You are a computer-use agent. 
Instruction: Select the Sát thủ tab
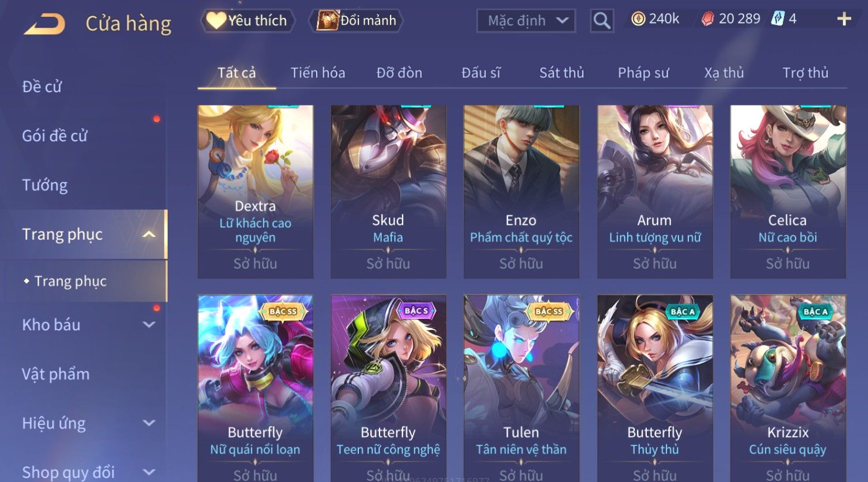click(562, 73)
